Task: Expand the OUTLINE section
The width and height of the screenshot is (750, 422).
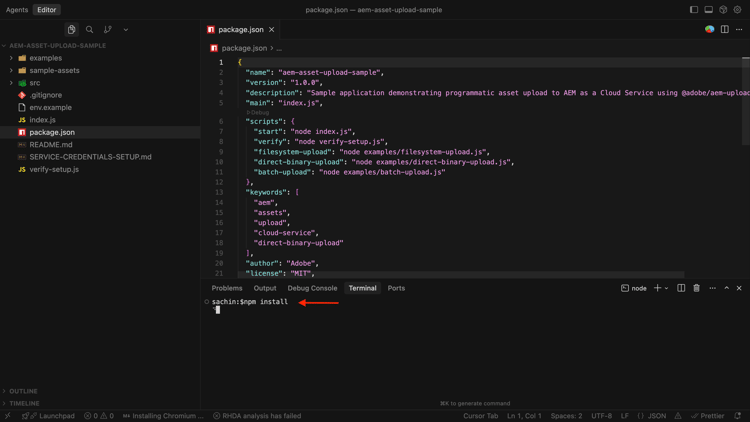Action: (x=23, y=391)
